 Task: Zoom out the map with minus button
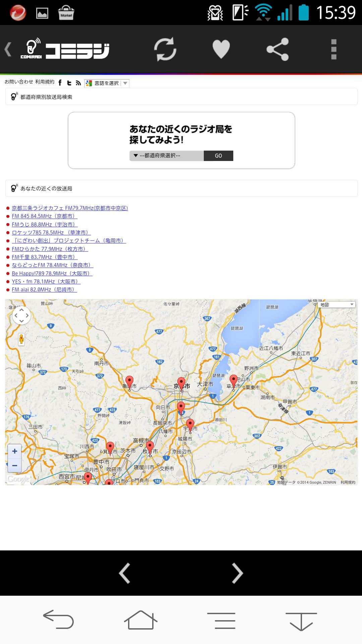click(x=15, y=466)
